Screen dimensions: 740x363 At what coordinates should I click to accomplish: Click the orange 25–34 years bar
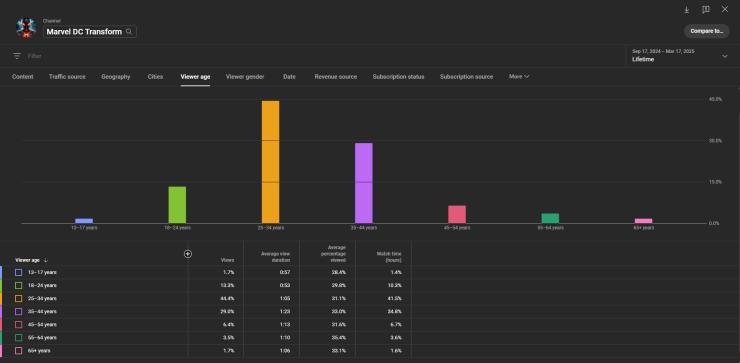[270, 162]
